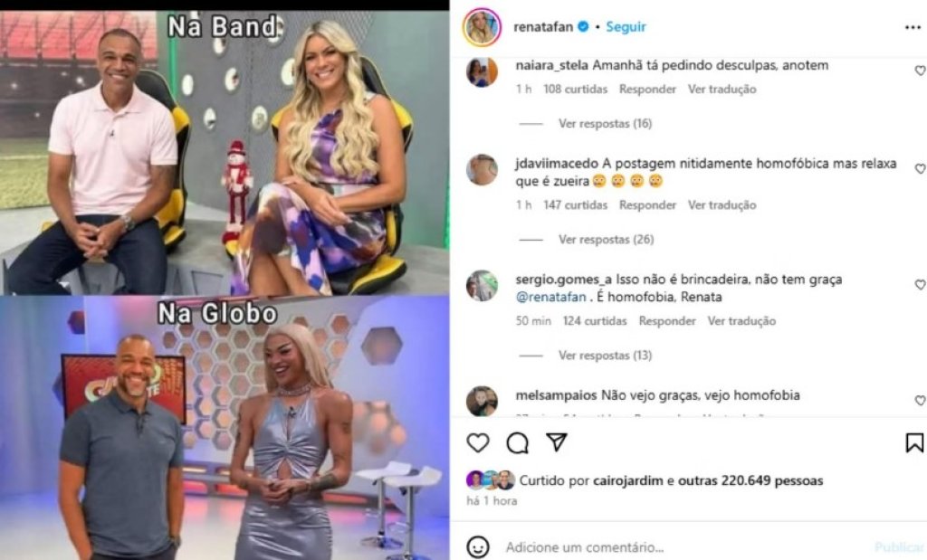Expand Ver respostas (16) replies
927x560 pixels.
coord(605,123)
